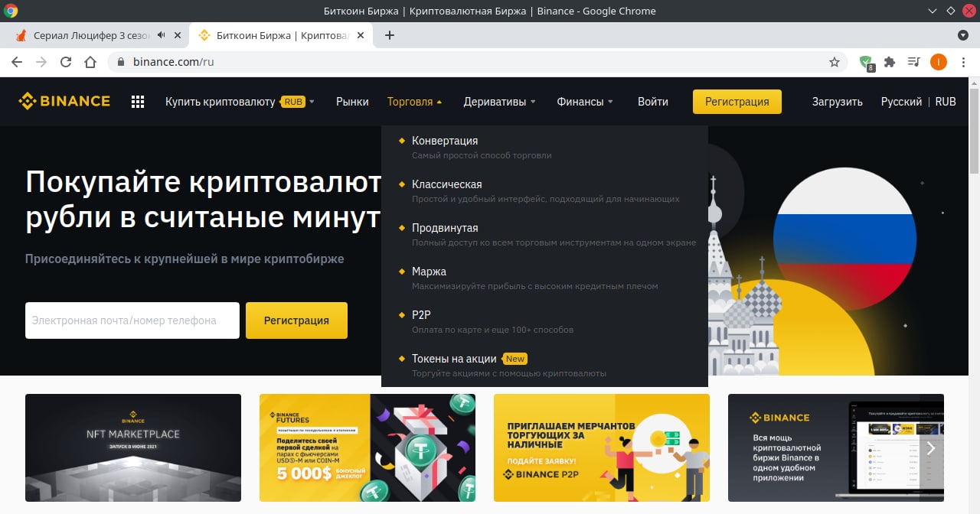
Task: Advance banner carousel with right arrow
Action: [930, 448]
